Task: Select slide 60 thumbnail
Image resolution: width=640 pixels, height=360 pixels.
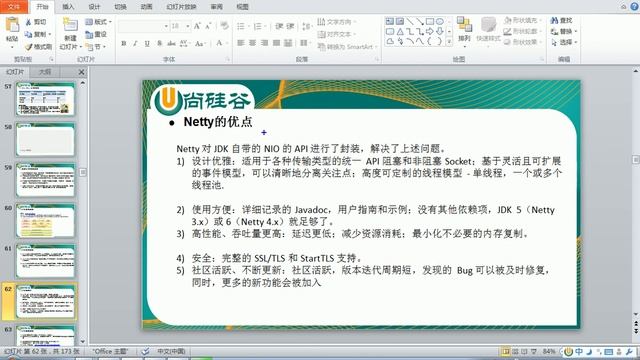Action: [x=45, y=221]
